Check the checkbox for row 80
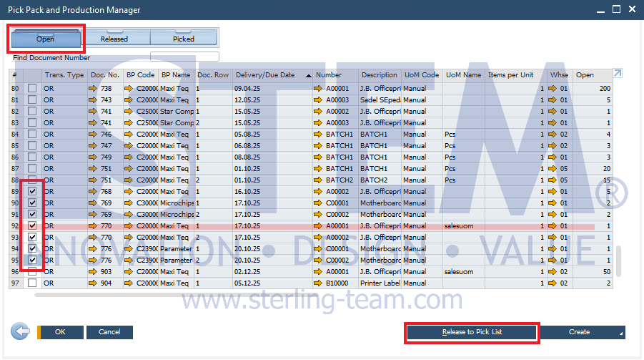644x360 pixels. point(32,88)
